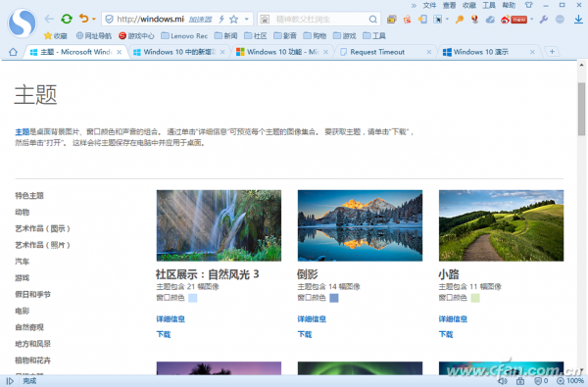588x387 pixels.
Task: Click the speaker mute icon in the status bar
Action: click(503, 381)
